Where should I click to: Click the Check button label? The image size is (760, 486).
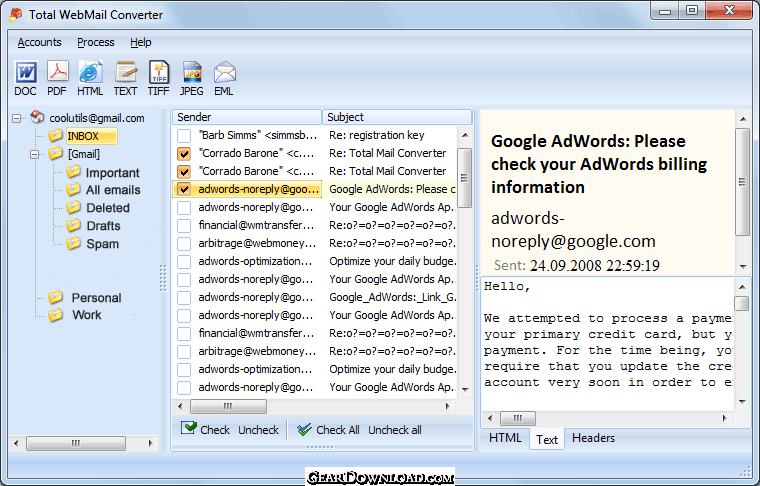click(x=215, y=430)
